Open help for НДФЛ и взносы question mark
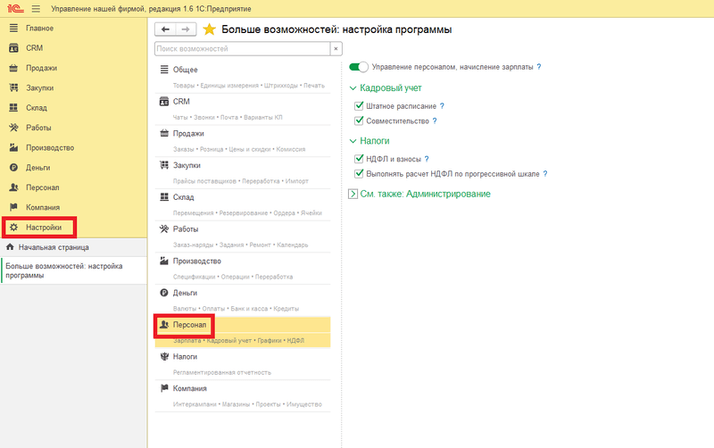This screenshot has width=714, height=448. [427, 159]
